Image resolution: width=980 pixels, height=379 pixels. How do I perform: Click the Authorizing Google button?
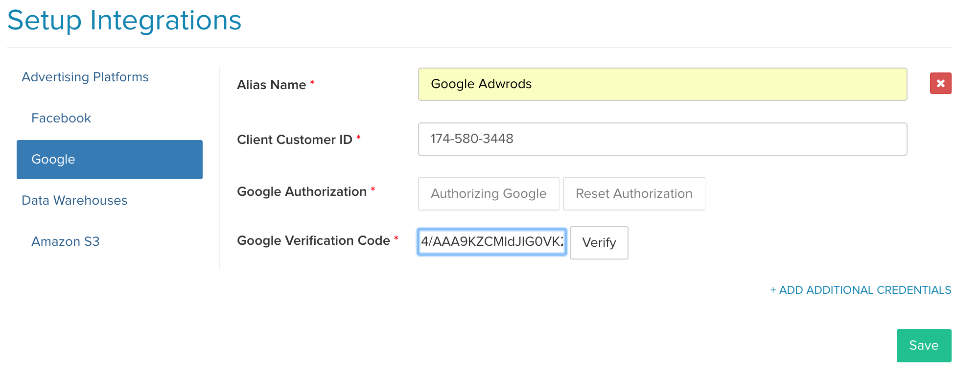[489, 194]
